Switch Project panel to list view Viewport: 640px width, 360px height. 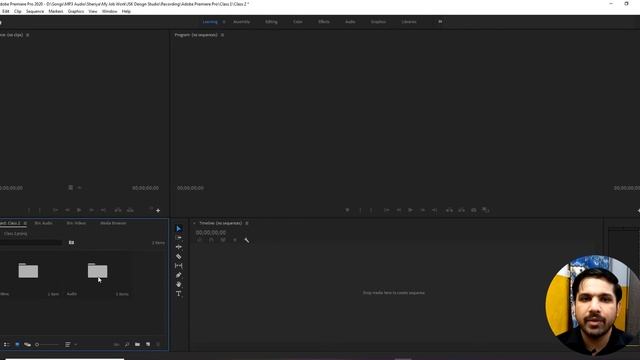7,344
